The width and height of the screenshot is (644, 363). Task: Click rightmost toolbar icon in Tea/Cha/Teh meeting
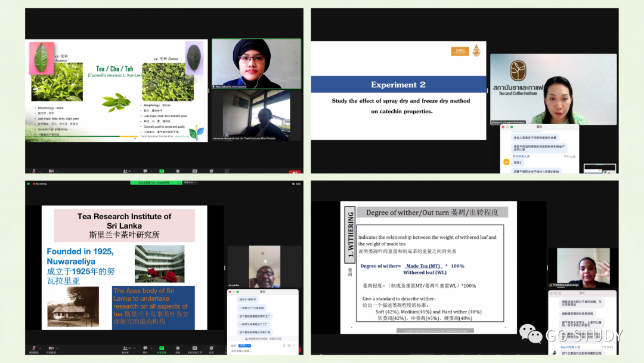pos(227,171)
